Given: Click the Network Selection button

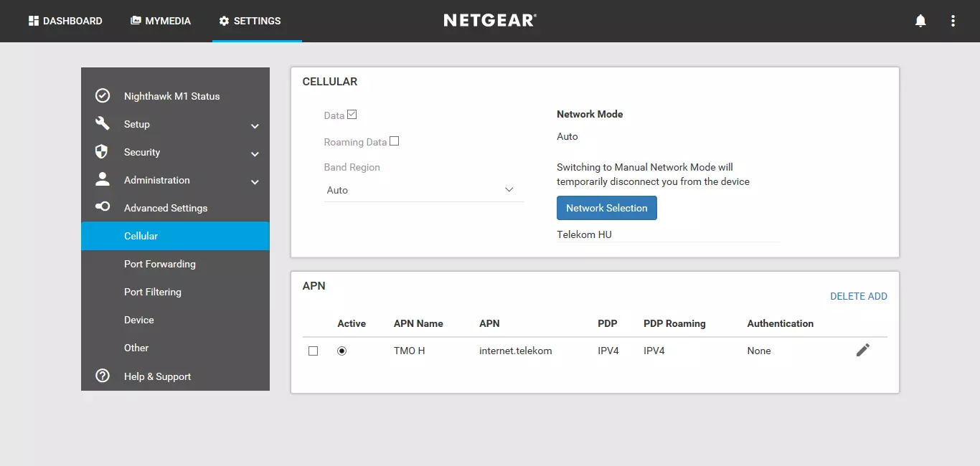Looking at the screenshot, I should click(607, 208).
